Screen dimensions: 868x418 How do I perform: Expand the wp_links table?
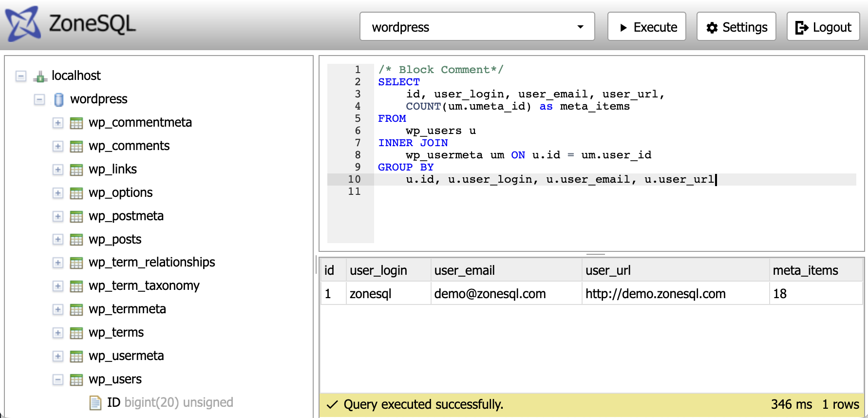point(58,170)
